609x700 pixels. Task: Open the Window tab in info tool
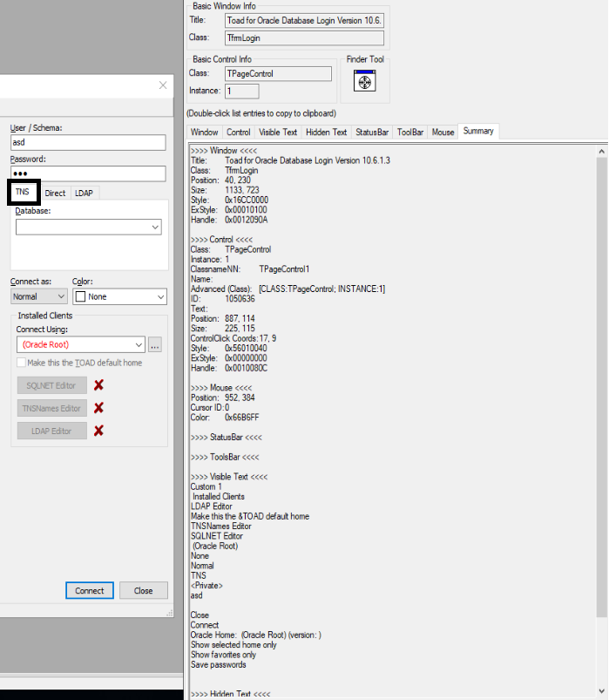point(205,133)
